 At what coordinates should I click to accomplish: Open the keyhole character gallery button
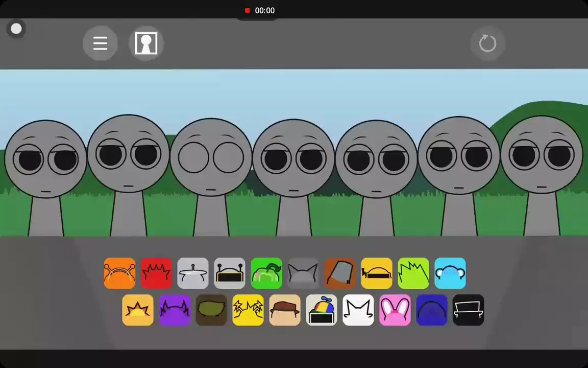[146, 43]
